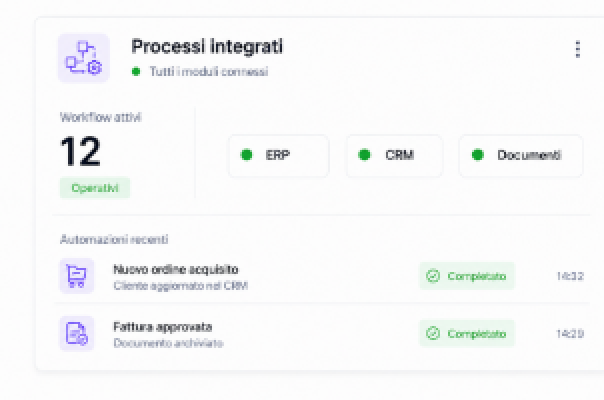Click the green dot beside ERP
The height and width of the screenshot is (400, 604).
point(247,155)
